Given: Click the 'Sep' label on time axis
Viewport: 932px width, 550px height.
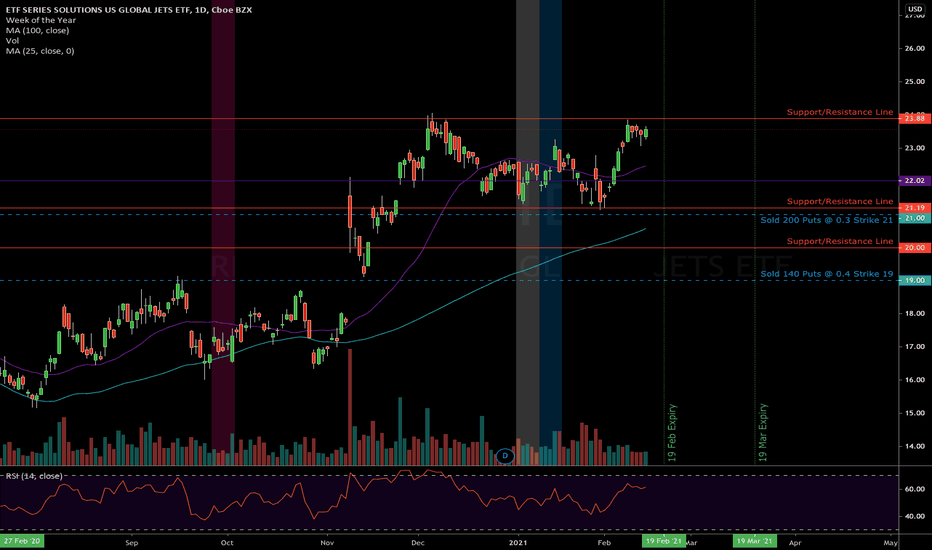Looking at the screenshot, I should click(x=132, y=542).
